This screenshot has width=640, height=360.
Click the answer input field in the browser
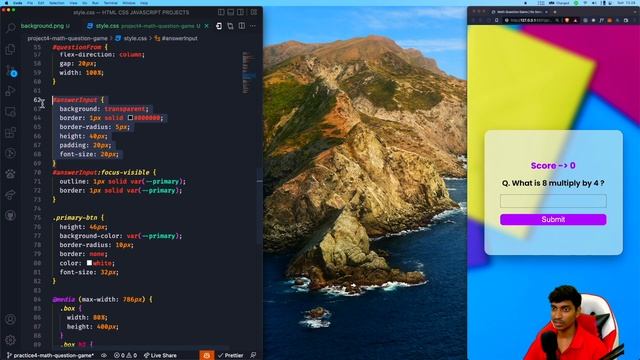[553, 201]
